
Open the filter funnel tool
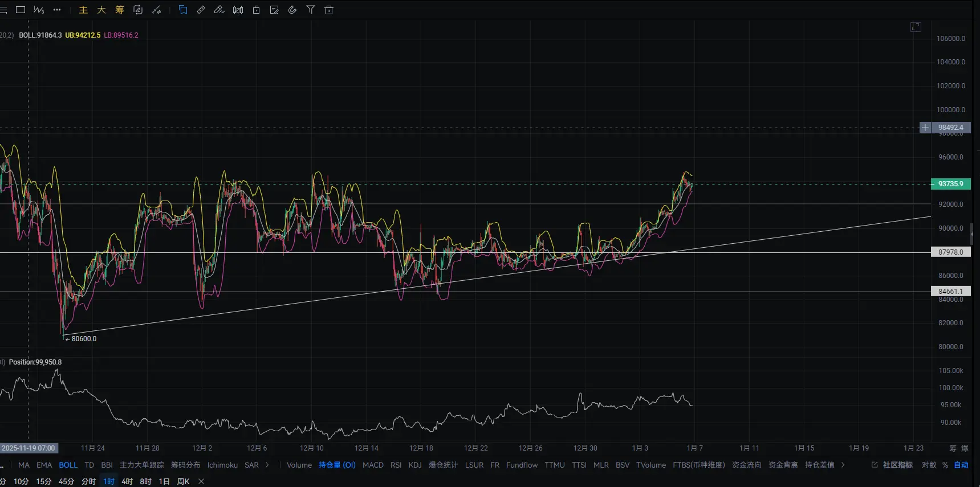pos(311,10)
